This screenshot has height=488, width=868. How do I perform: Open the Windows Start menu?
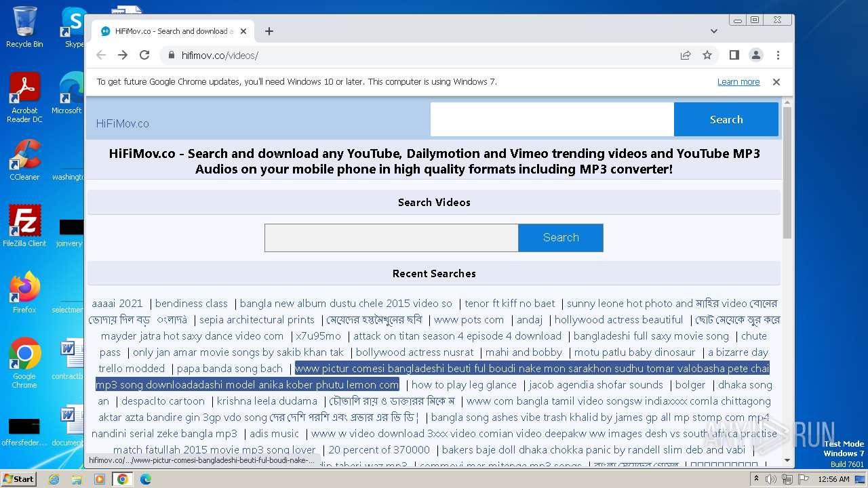18,479
